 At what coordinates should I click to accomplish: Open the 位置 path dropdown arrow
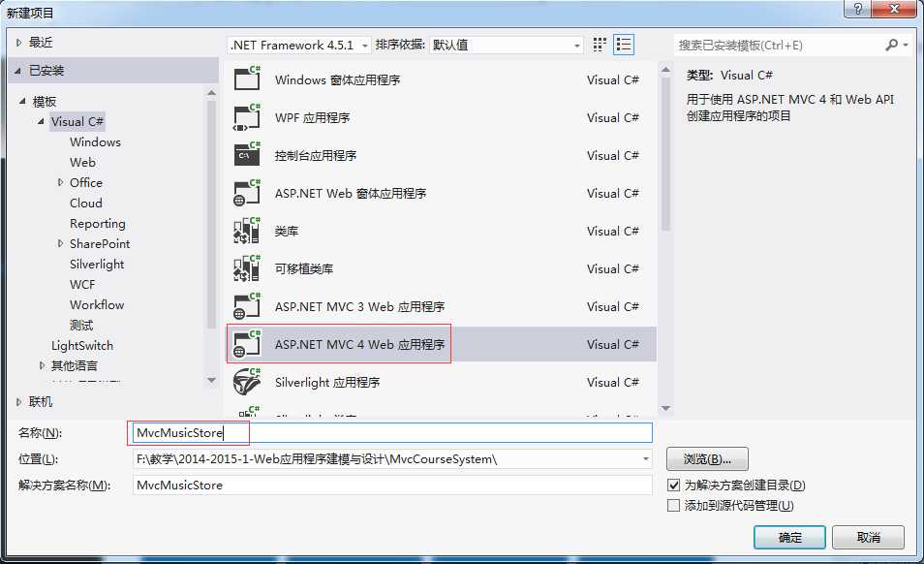646,459
